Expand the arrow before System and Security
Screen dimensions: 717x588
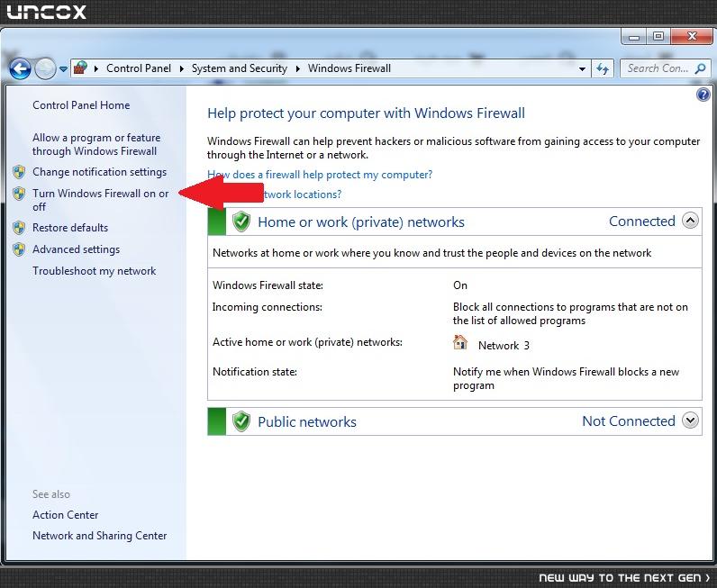tap(182, 68)
